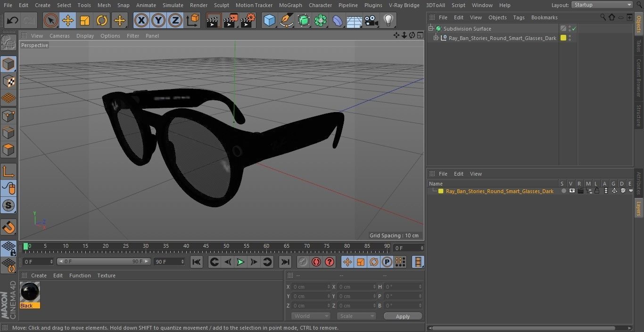This screenshot has height=332, width=644.
Task: Select the Move tool
Action: [x=68, y=21]
